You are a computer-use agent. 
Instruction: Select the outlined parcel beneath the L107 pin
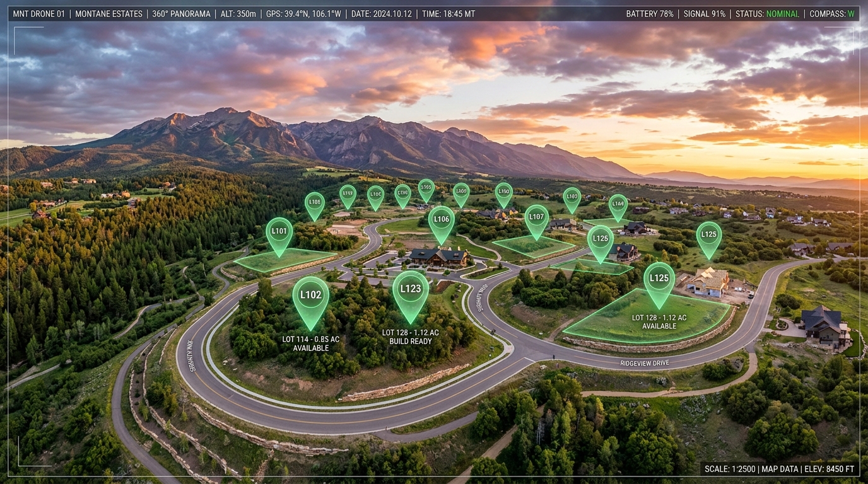(x=533, y=246)
